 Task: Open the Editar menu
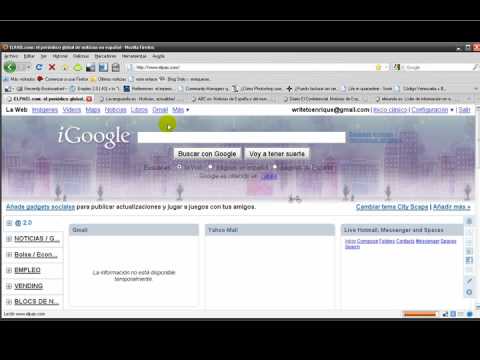tap(29, 56)
